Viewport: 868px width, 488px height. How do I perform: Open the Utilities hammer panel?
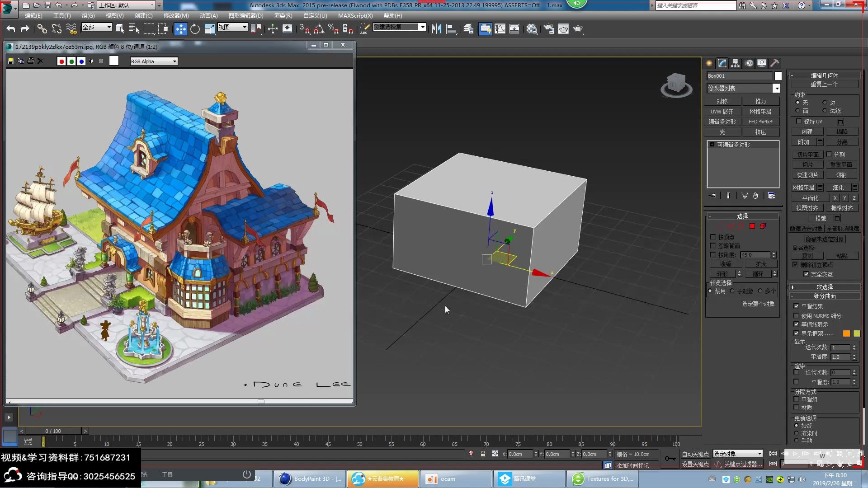tap(775, 63)
